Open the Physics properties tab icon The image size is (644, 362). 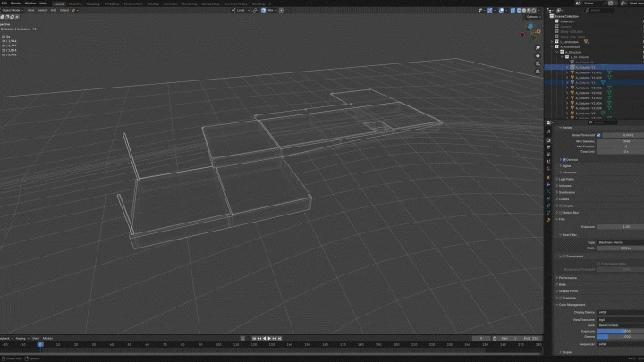click(x=548, y=198)
